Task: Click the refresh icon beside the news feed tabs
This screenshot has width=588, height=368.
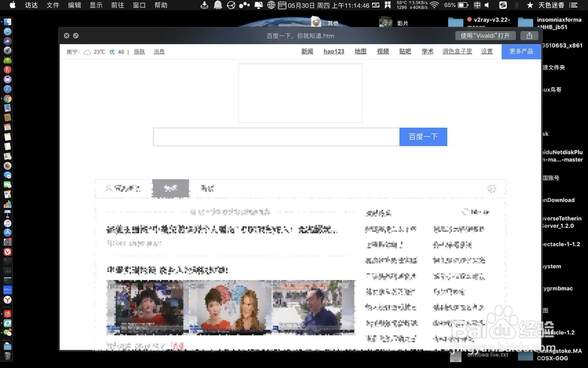Action: [x=492, y=188]
